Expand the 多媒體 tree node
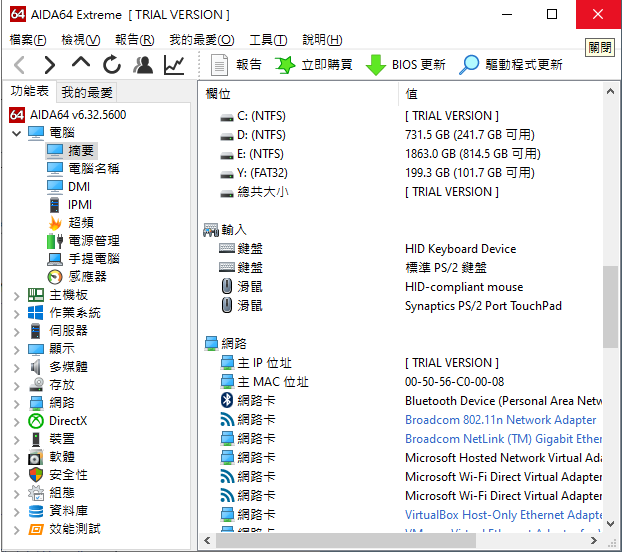624x556 pixels. coord(17,368)
